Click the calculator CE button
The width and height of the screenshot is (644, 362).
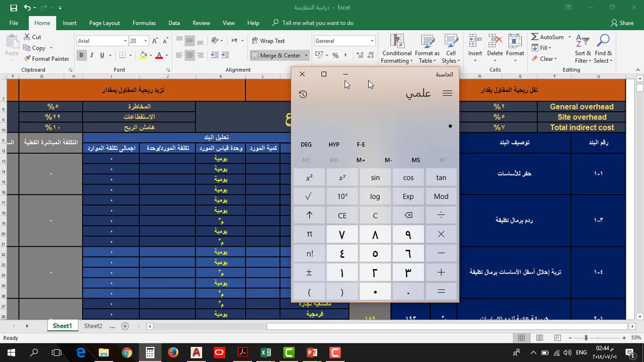click(x=342, y=215)
